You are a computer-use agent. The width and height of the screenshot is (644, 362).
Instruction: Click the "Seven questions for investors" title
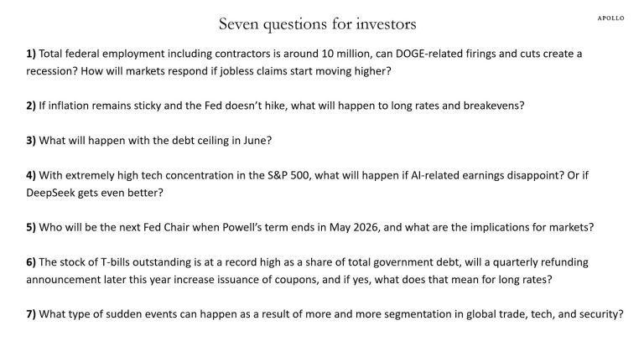[317, 23]
